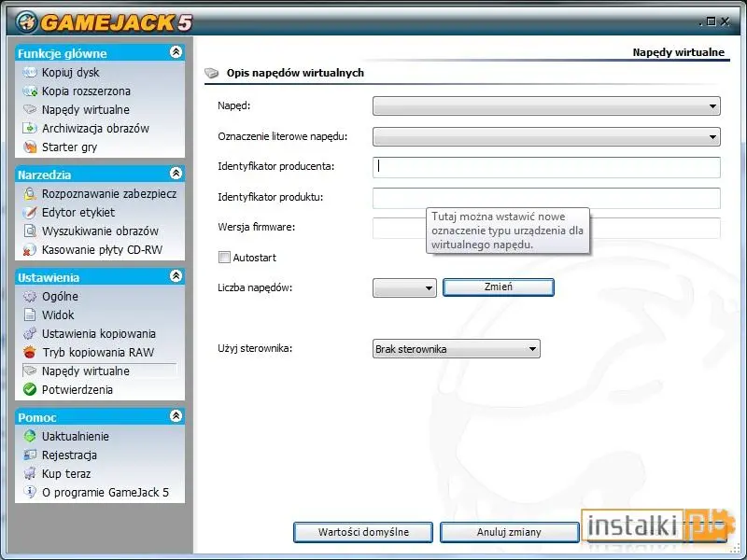Close the GameJack window

pos(726,21)
